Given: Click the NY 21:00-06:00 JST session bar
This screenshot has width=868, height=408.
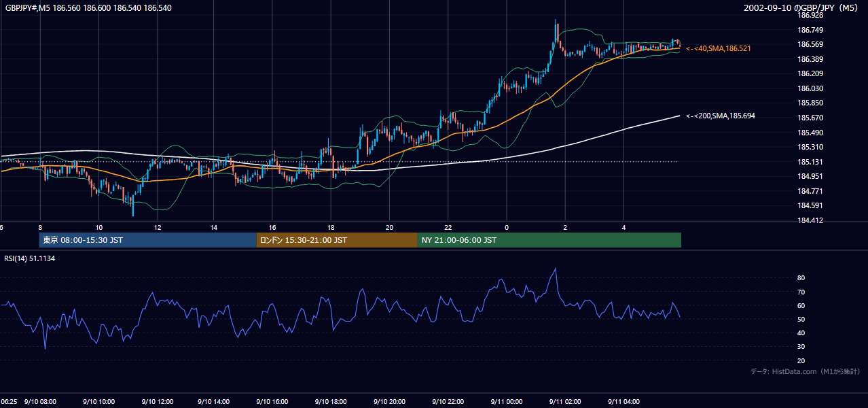Looking at the screenshot, I should [x=549, y=240].
